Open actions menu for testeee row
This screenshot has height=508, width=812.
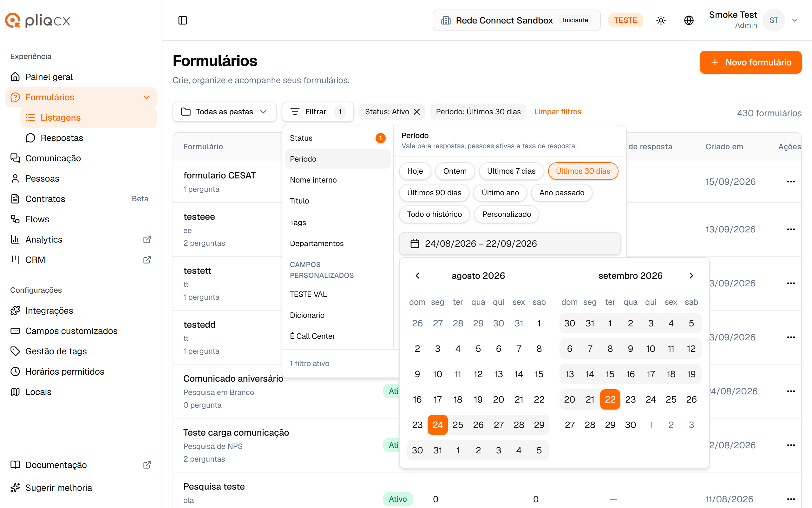pyautogui.click(x=791, y=229)
